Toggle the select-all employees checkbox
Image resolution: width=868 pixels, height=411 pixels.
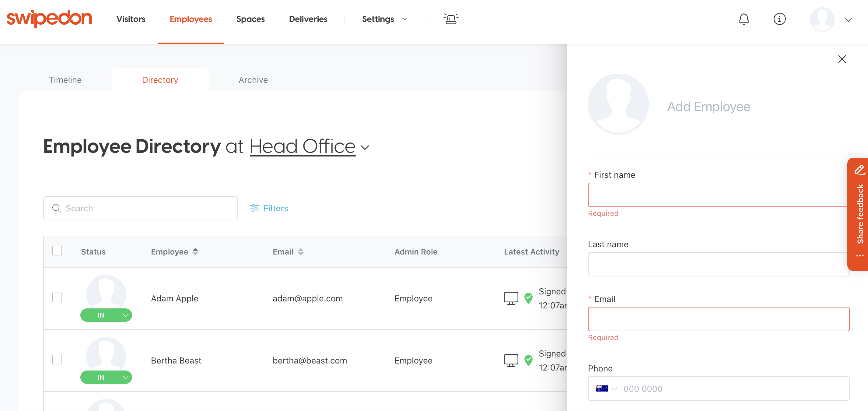coord(57,251)
